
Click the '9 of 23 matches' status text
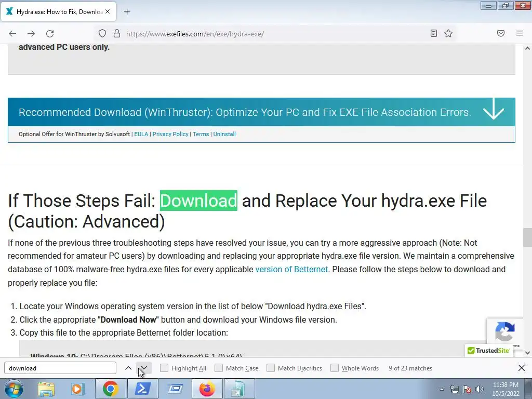click(x=410, y=368)
